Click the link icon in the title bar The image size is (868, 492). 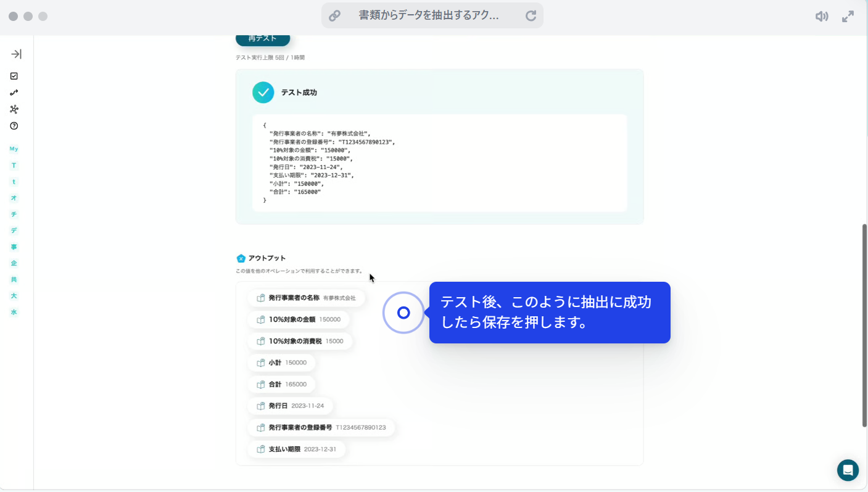[x=334, y=16]
